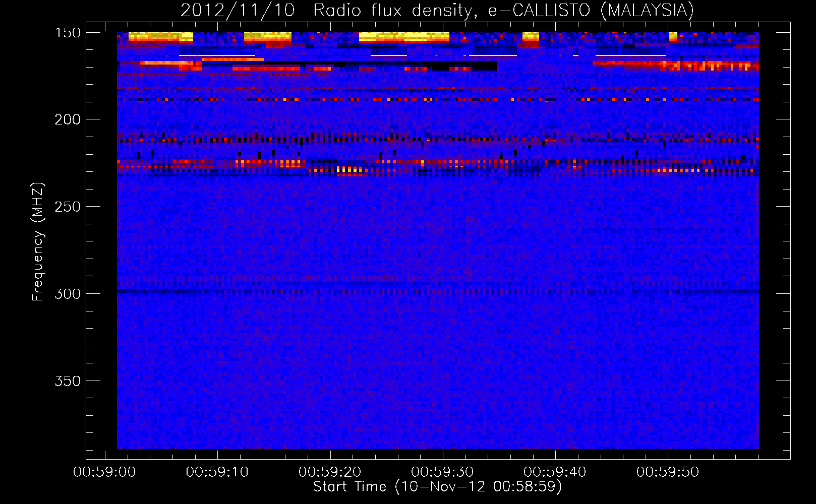The width and height of the screenshot is (816, 504).
Task: Select the 'Frequency (MHZ)' axis label
Action: click(x=38, y=241)
